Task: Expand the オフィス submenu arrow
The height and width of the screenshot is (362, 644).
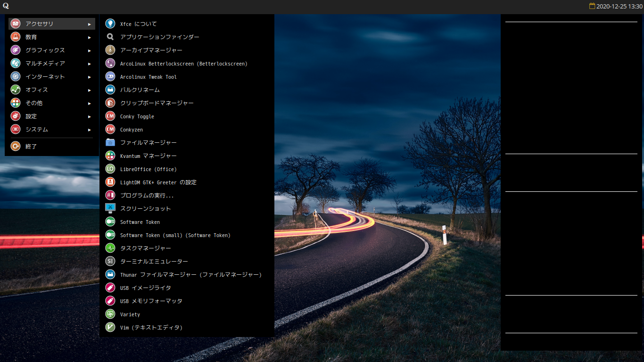Action: pos(90,90)
